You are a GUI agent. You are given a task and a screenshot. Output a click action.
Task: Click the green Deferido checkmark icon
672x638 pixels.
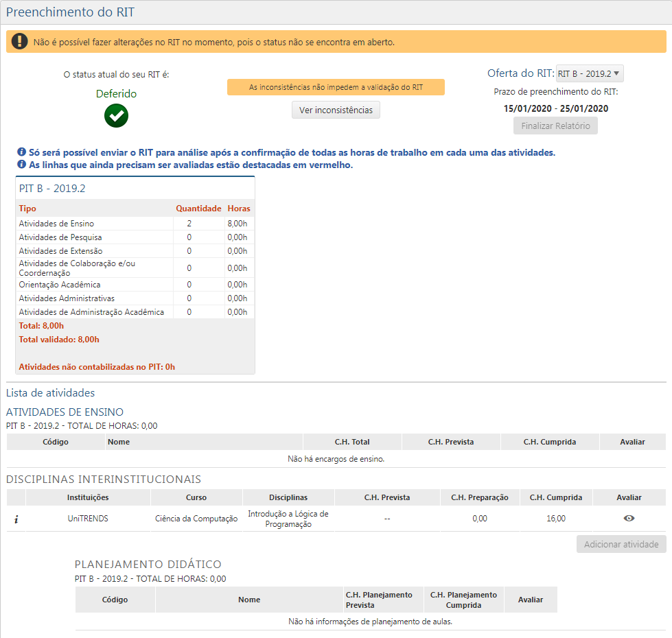pyautogui.click(x=116, y=115)
